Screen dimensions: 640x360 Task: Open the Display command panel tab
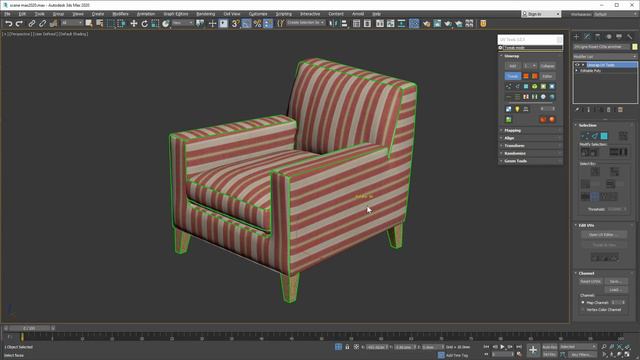(x=619, y=37)
